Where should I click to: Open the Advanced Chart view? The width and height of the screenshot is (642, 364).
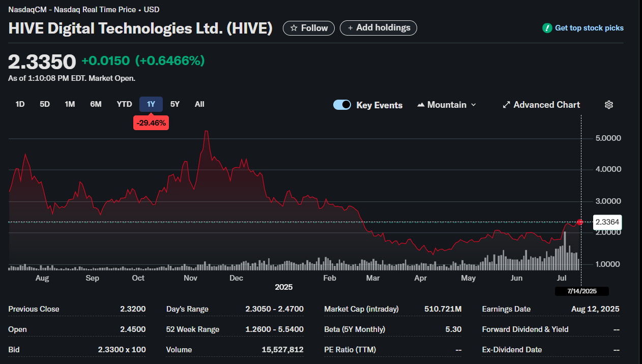coord(541,105)
